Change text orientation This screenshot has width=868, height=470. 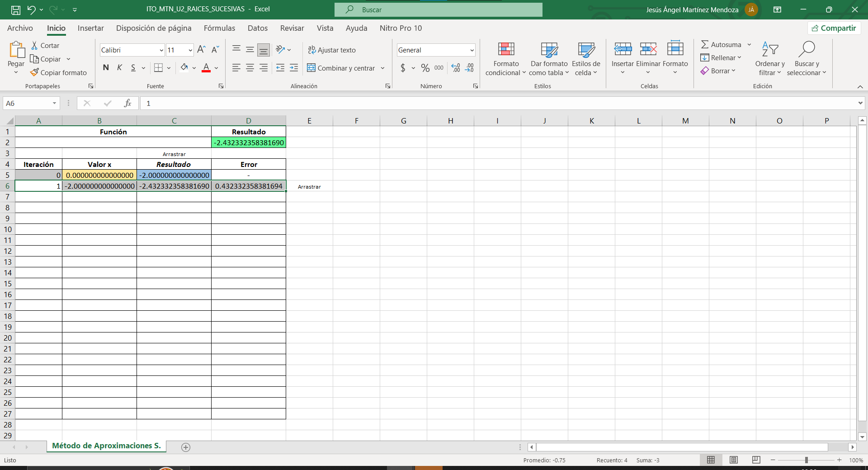pos(280,49)
